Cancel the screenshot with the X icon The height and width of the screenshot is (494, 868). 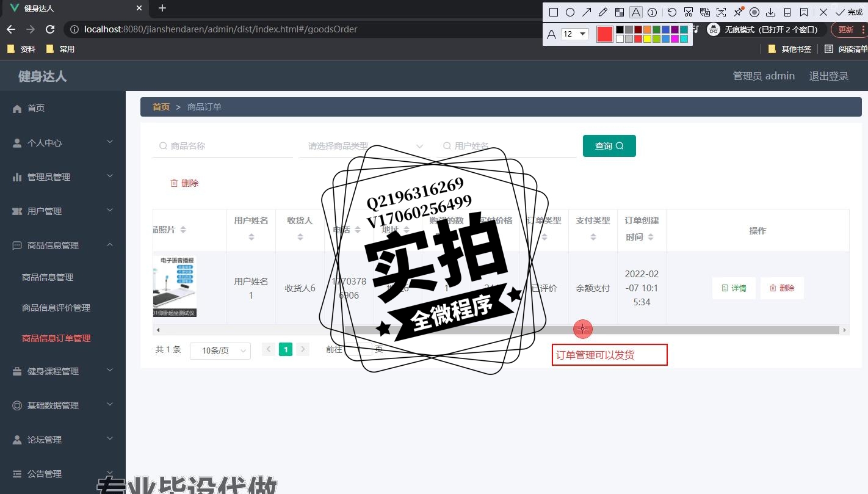[823, 12]
